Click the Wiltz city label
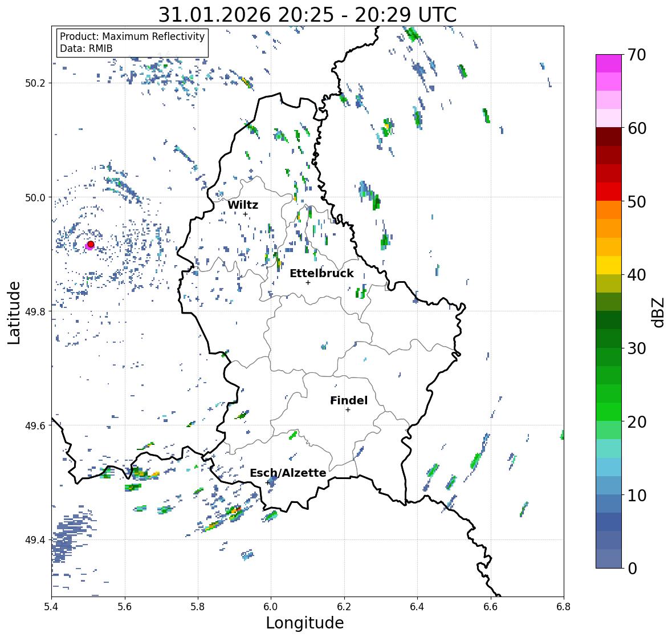672x637 pixels. pos(243,205)
